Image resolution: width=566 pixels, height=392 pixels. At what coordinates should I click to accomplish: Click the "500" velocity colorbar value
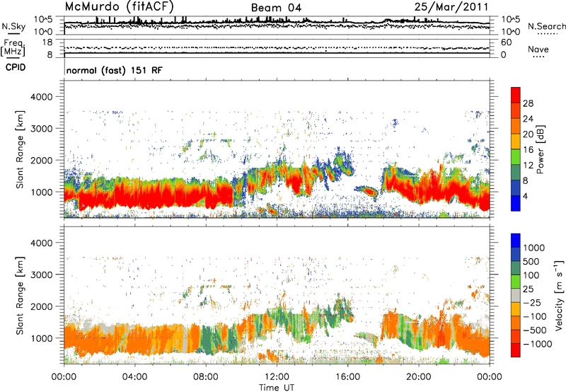(x=532, y=261)
